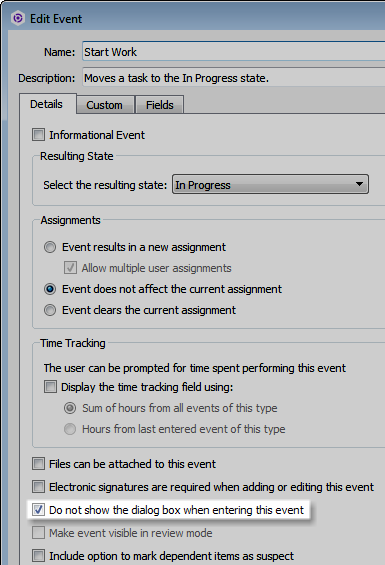This screenshot has height=565, width=385.
Task: Choose Hours from last entered event option
Action: [70, 429]
